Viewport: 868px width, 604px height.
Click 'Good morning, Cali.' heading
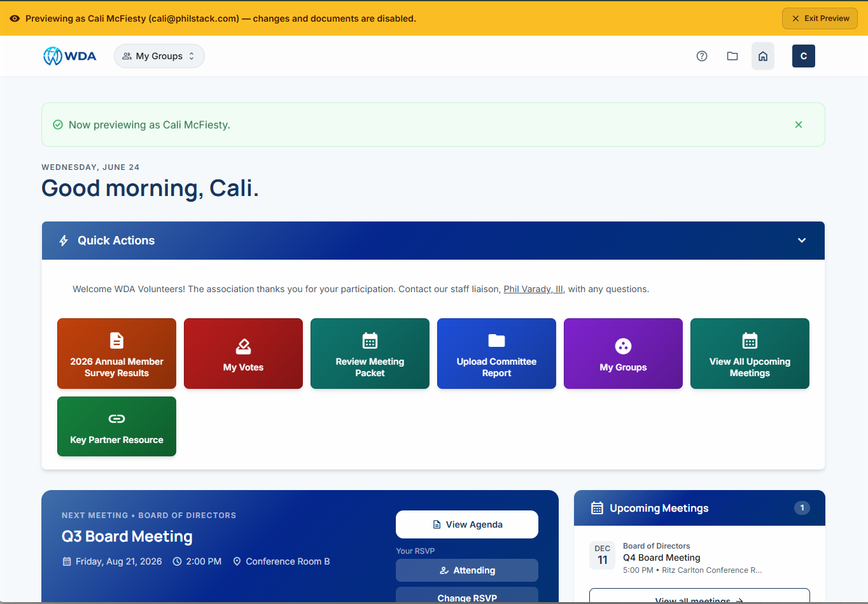[150, 188]
